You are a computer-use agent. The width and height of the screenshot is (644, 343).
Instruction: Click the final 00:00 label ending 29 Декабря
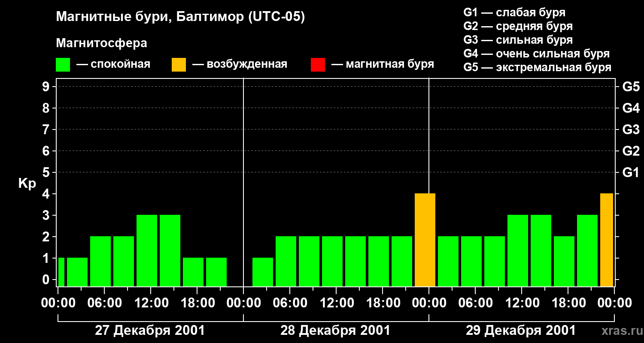pos(614,303)
